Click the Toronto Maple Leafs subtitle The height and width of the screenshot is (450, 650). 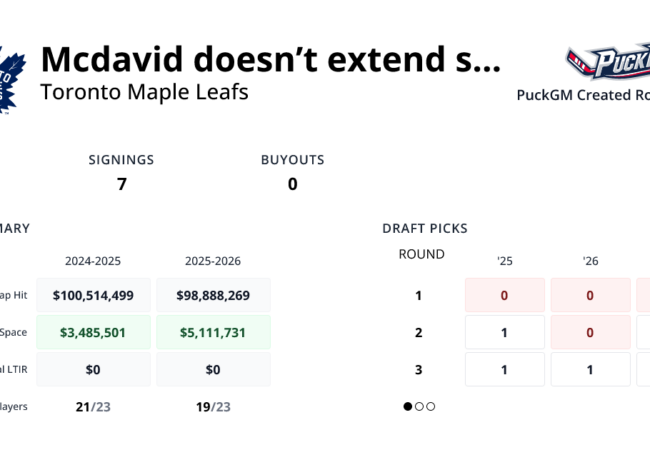(x=144, y=92)
